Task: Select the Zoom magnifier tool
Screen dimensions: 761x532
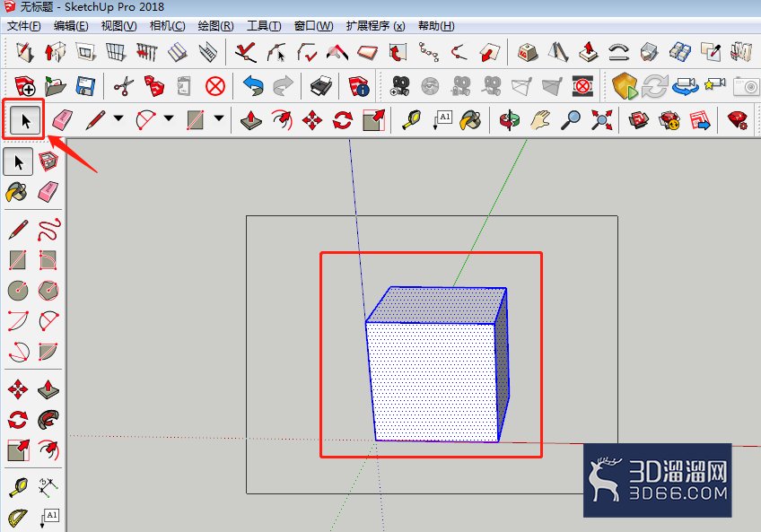Action: tap(571, 120)
